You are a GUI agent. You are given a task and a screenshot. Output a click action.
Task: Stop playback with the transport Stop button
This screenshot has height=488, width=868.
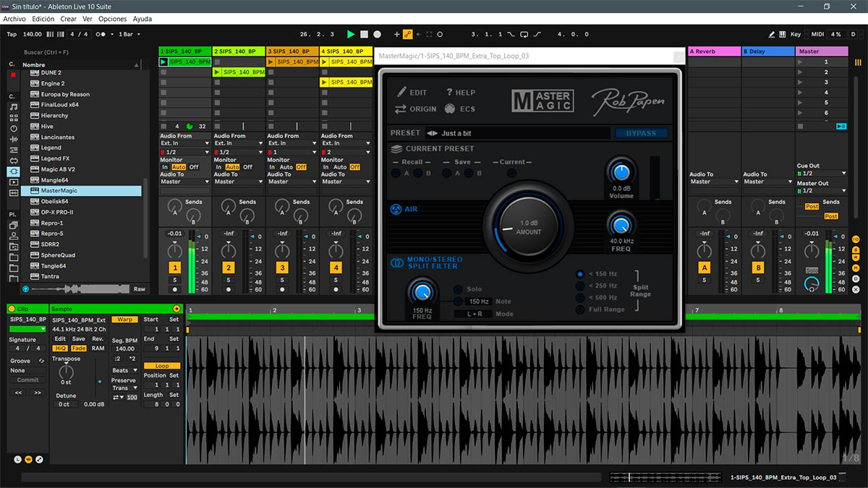pyautogui.click(x=365, y=34)
